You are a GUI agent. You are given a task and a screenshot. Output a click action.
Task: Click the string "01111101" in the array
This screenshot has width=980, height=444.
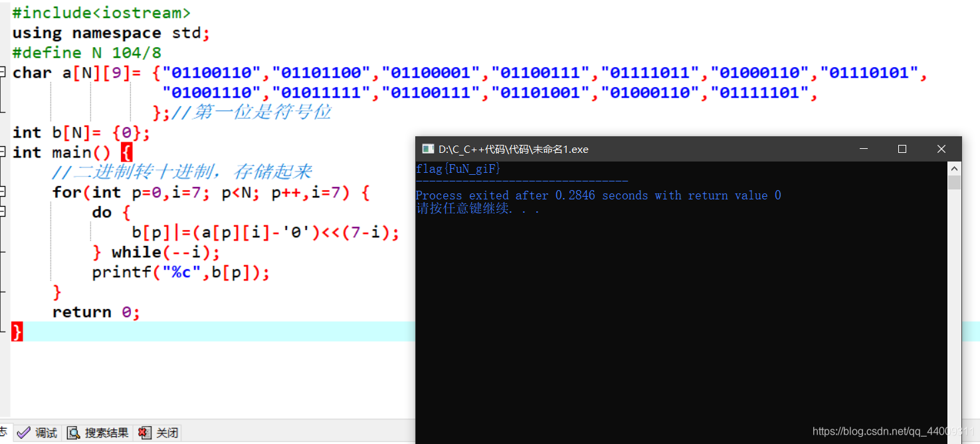760,92
